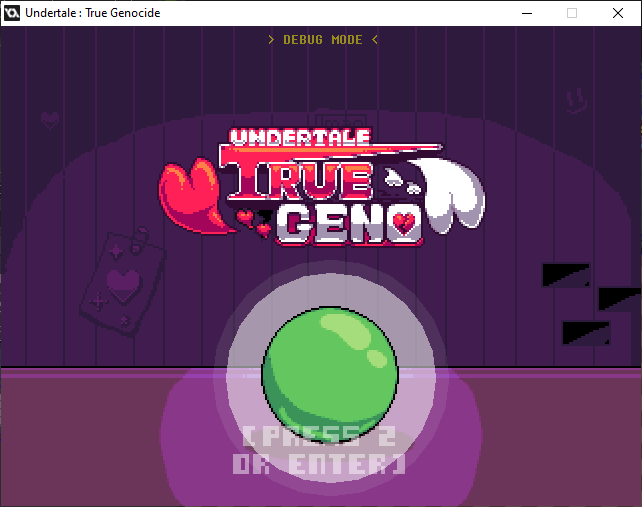
Task: Click the Undertale : True Genocide window title
Action: (x=93, y=13)
